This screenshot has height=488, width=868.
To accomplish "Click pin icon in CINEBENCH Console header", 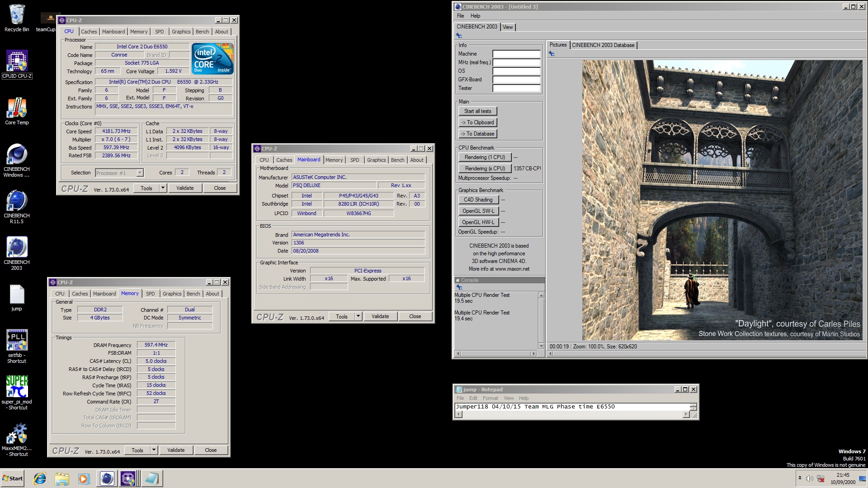I will coord(459,287).
